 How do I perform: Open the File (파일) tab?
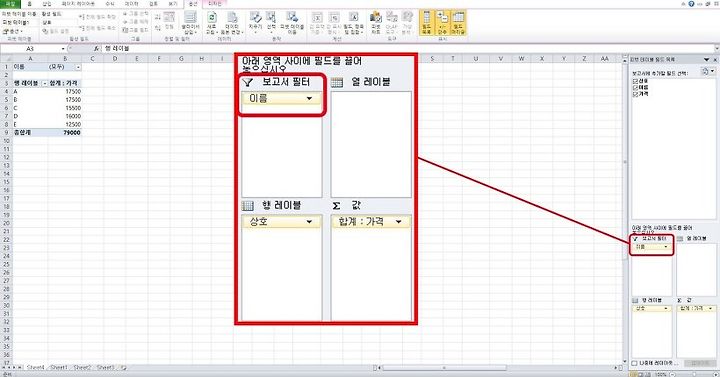[x=10, y=4]
